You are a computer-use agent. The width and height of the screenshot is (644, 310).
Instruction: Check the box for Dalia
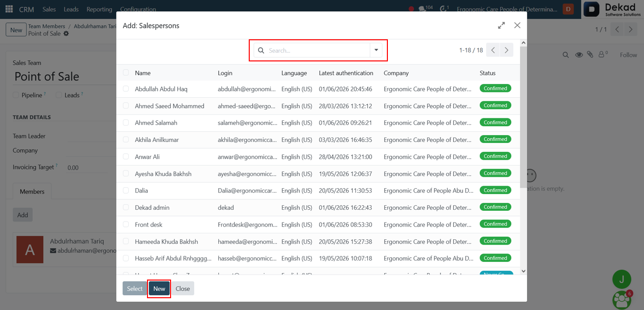[x=126, y=191]
